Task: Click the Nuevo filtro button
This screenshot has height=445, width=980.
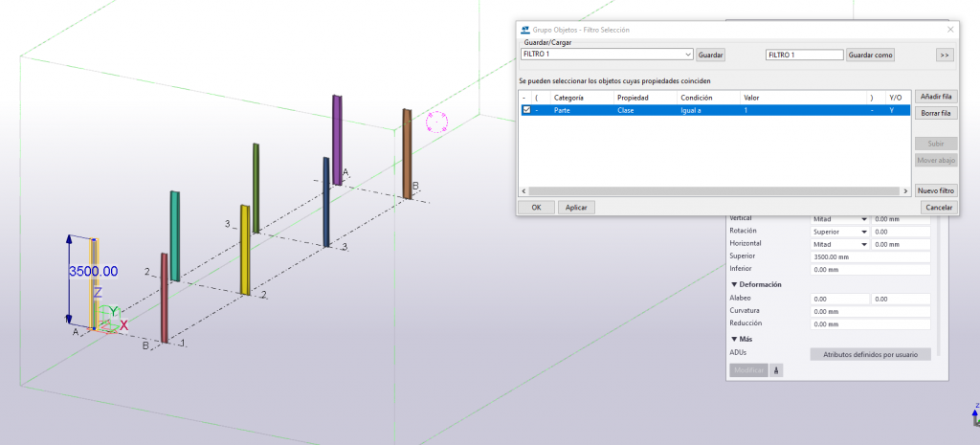Action: pos(936,190)
